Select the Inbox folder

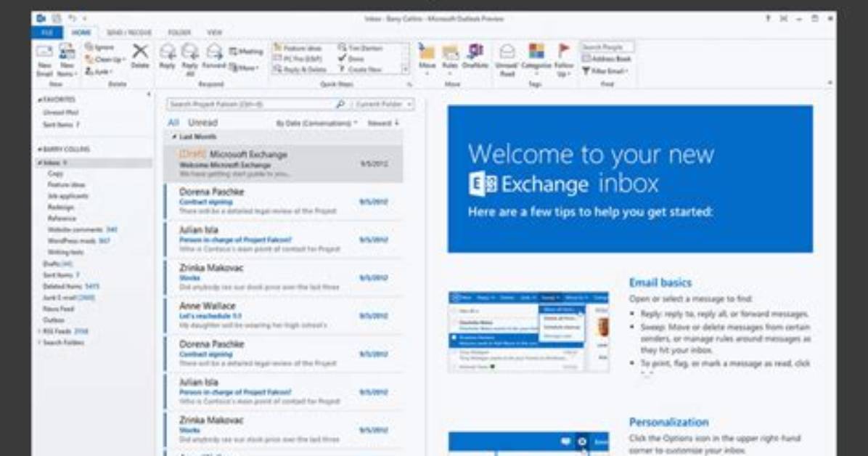point(94,163)
